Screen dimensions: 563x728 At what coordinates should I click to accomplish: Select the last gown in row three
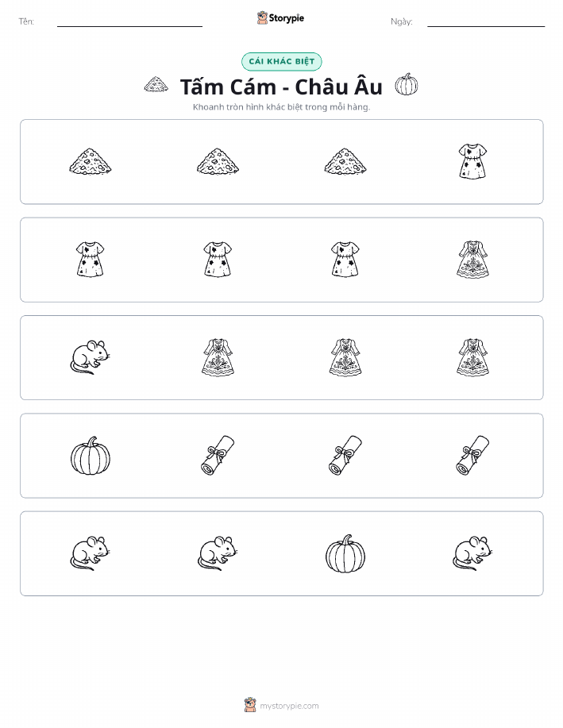(472, 357)
